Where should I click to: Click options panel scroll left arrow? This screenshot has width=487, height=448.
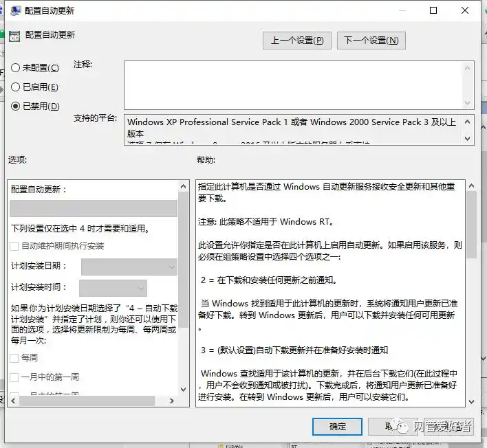pos(13,401)
